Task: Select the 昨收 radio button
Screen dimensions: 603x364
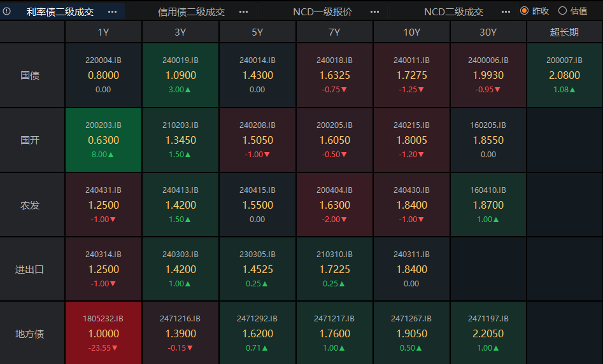Action: [524, 11]
